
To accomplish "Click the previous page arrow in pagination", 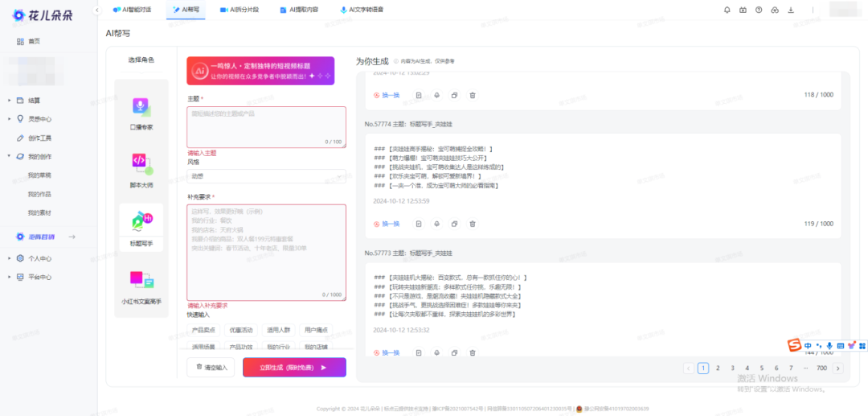I will tap(689, 368).
